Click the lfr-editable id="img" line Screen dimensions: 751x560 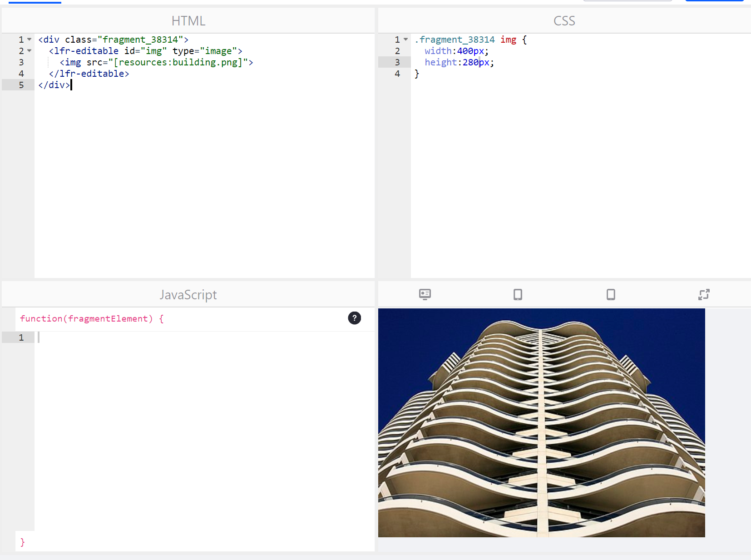(145, 51)
